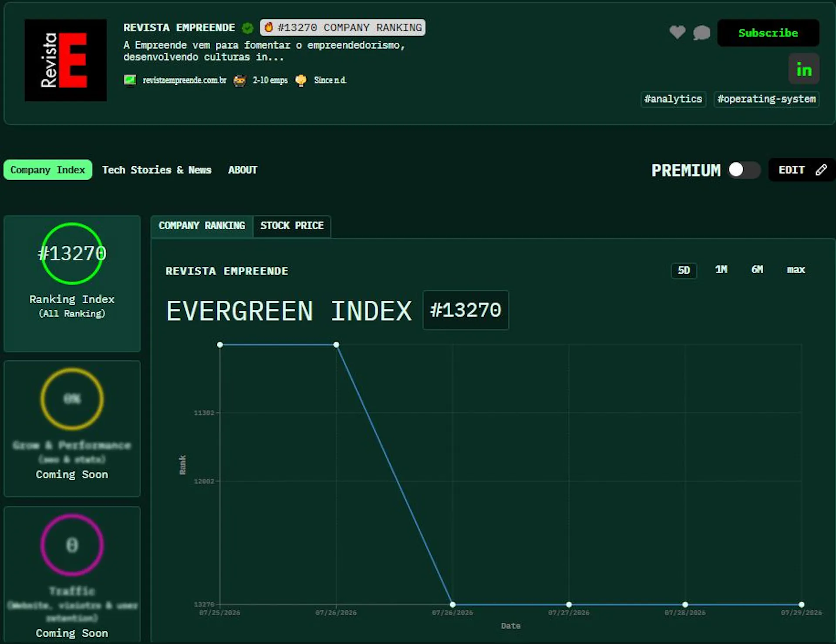Click the fire icon in ranking badge

click(269, 27)
